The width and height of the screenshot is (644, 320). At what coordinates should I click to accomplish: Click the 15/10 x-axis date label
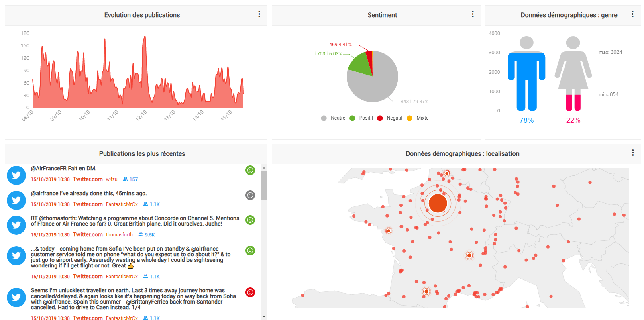(226, 115)
